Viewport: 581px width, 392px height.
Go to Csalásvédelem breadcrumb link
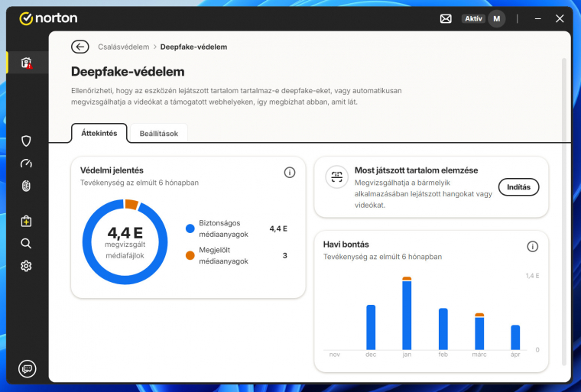tap(123, 47)
